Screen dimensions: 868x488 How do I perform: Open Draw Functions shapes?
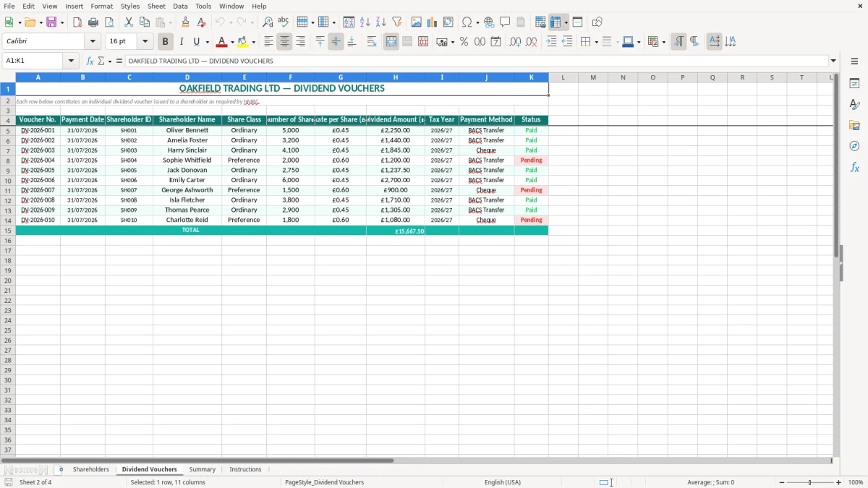pyautogui.click(x=597, y=22)
